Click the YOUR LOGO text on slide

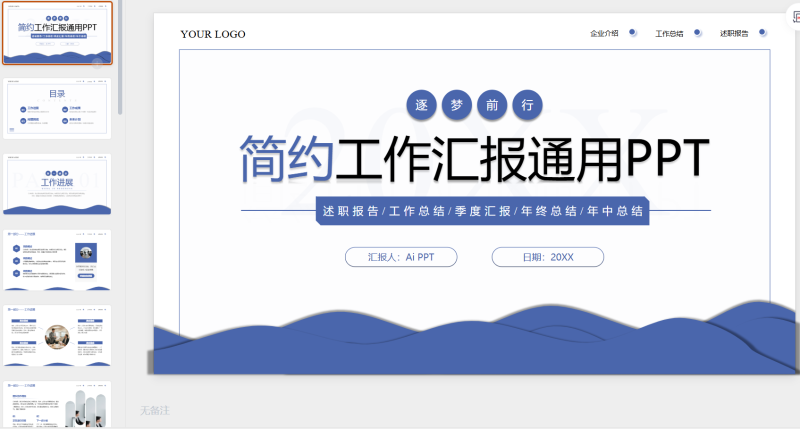(213, 34)
